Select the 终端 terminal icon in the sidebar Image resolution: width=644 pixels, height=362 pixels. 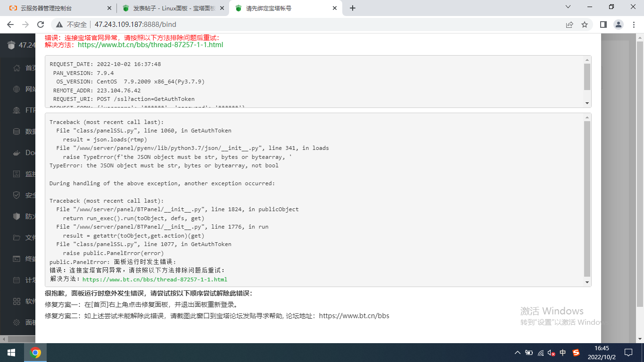click(17, 259)
